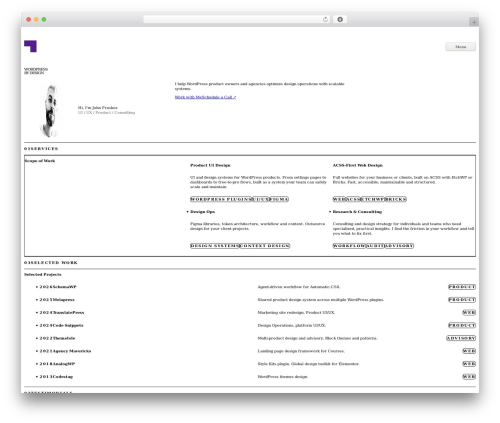Reload the page using the refresh icon
Viewport: 500px width, 423px height.
coord(325,19)
